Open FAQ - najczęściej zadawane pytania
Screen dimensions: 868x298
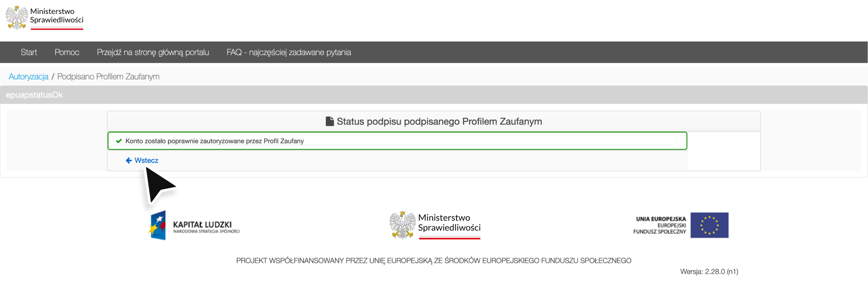pyautogui.click(x=289, y=52)
